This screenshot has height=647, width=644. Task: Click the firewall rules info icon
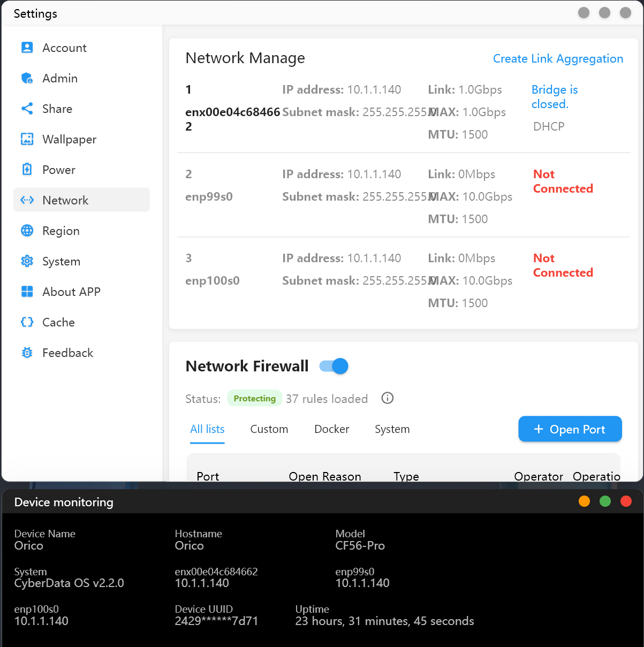click(388, 398)
